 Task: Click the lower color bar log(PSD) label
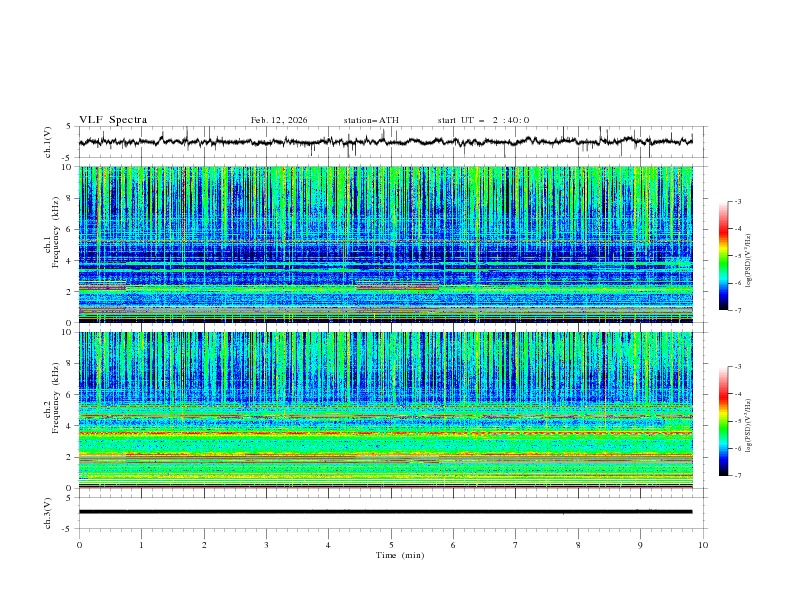click(748, 420)
